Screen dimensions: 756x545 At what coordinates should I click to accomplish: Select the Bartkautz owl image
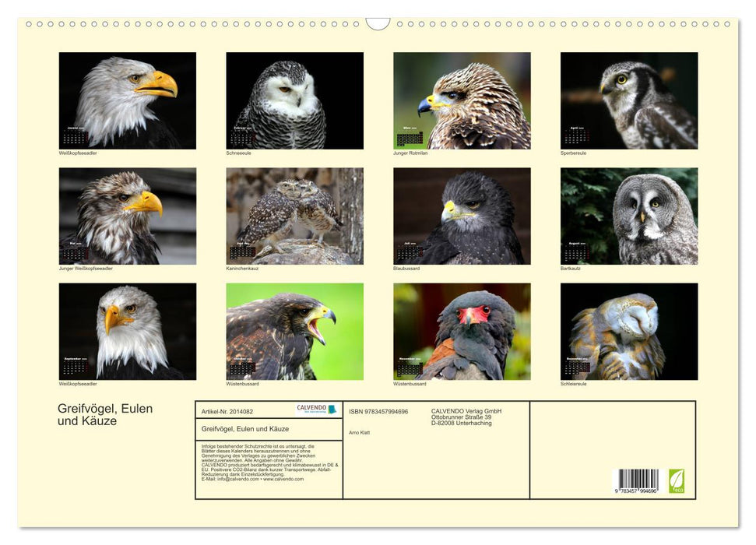(x=629, y=216)
